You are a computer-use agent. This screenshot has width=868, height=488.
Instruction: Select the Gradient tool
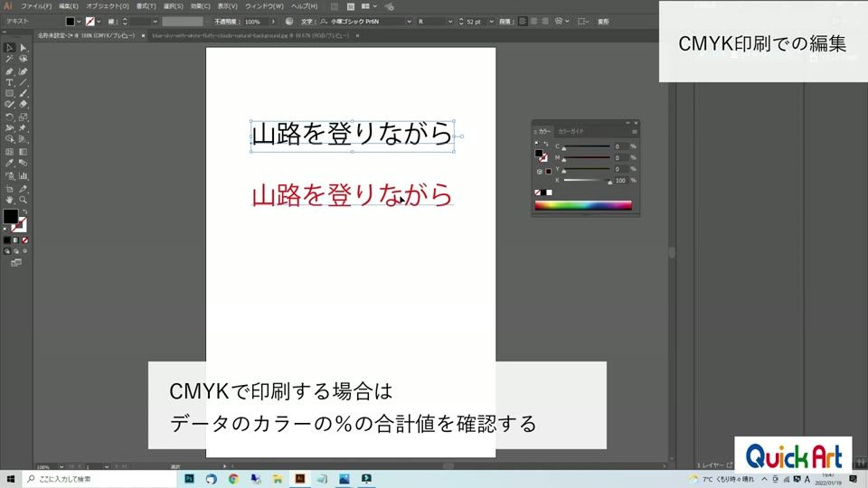point(24,152)
